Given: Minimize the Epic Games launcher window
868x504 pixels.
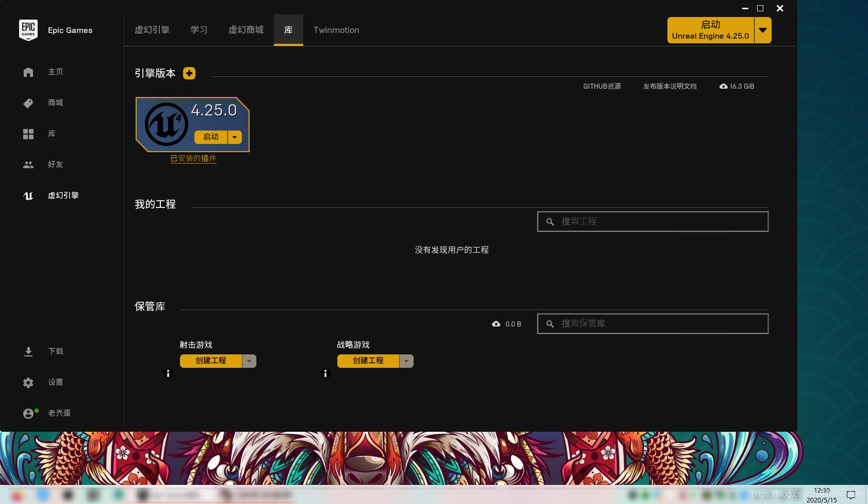Looking at the screenshot, I should click(x=745, y=8).
